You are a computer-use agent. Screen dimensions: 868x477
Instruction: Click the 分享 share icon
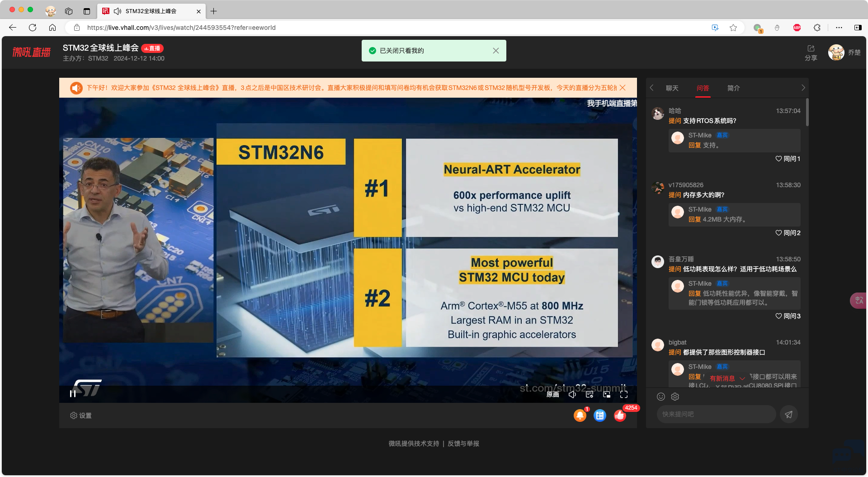click(811, 52)
